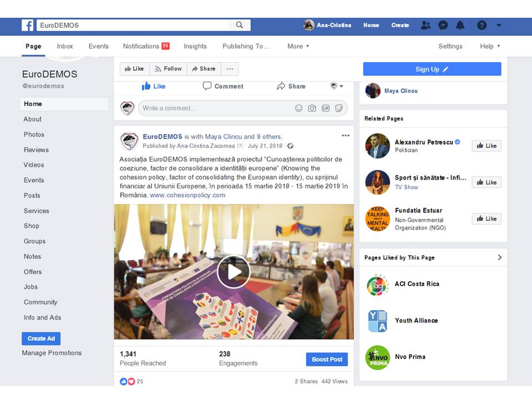This screenshot has height=399, width=532.
Task: Switch to the Inbox tab
Action: point(65,46)
